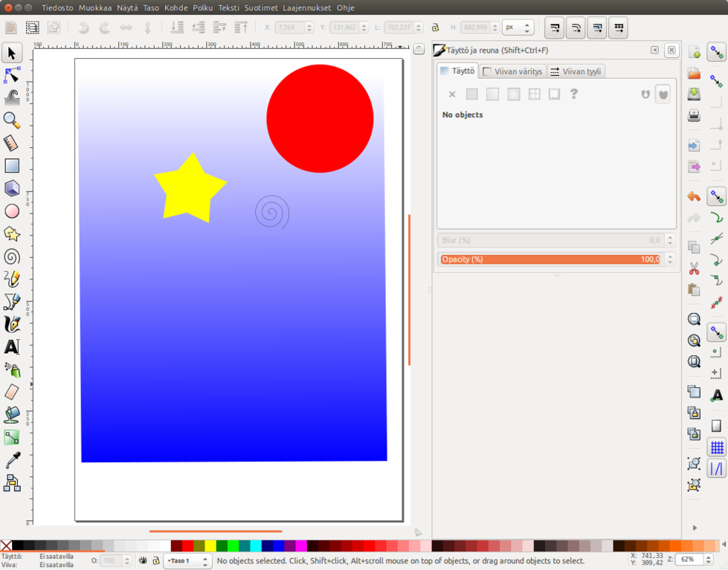The height and width of the screenshot is (570, 728).
Task: Click the yellow swatch in palette
Action: tap(210, 546)
